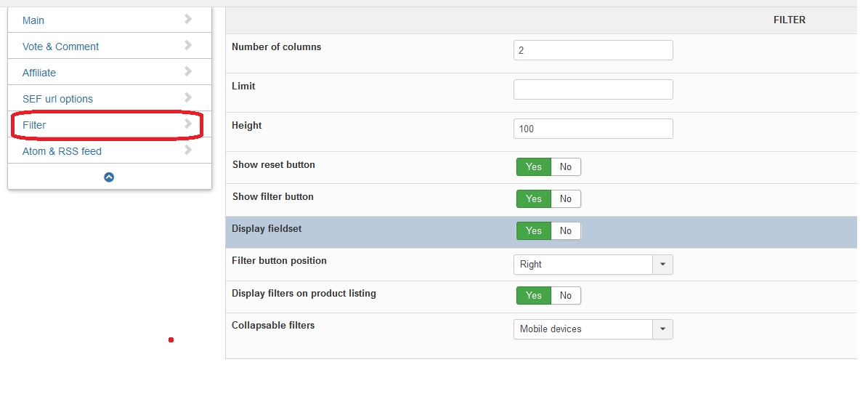Click into the Height input box

point(593,129)
